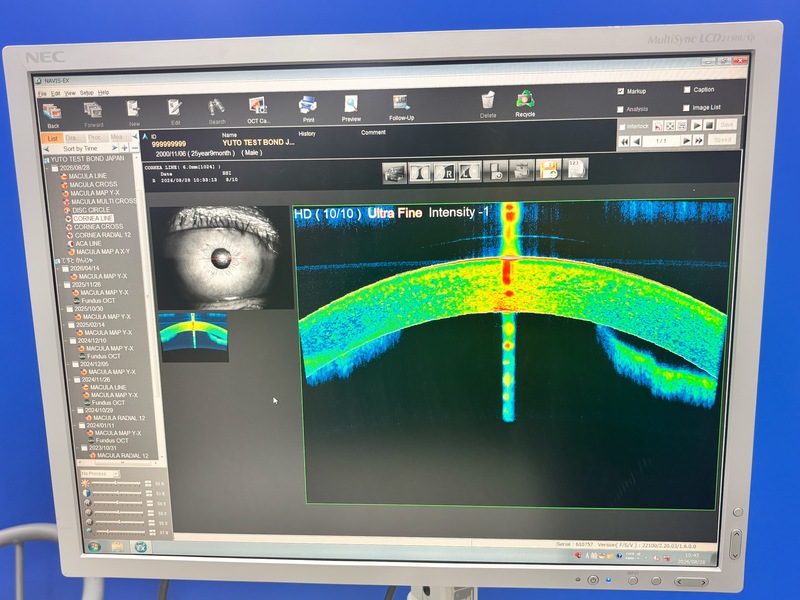The image size is (800, 600).
Task: Adjust the bottom slider in the image process panel
Action: point(121,532)
